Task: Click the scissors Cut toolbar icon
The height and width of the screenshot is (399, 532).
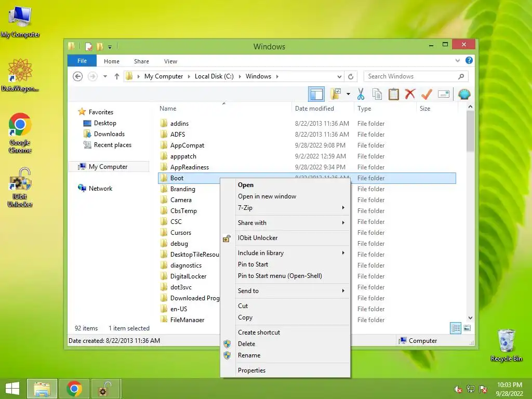Action: [x=361, y=94]
